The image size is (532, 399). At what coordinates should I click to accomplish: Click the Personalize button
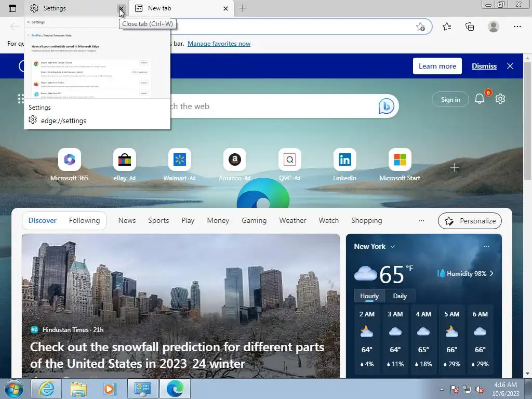tap(470, 221)
